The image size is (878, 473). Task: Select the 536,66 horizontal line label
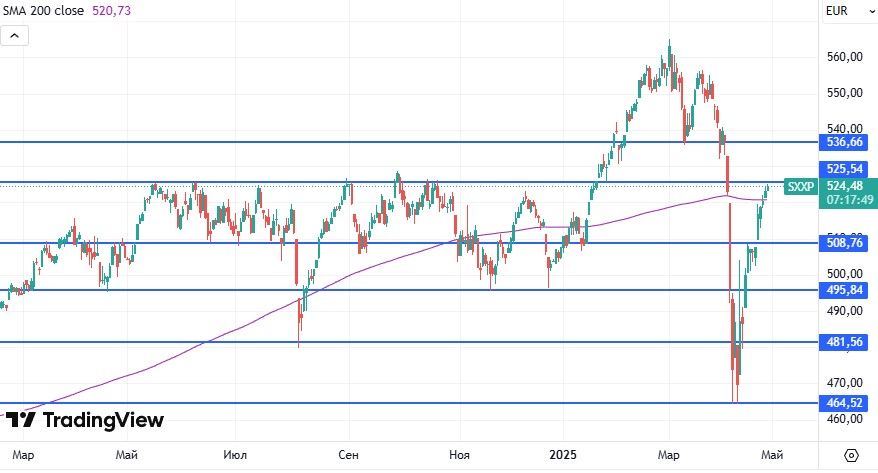tap(844, 143)
